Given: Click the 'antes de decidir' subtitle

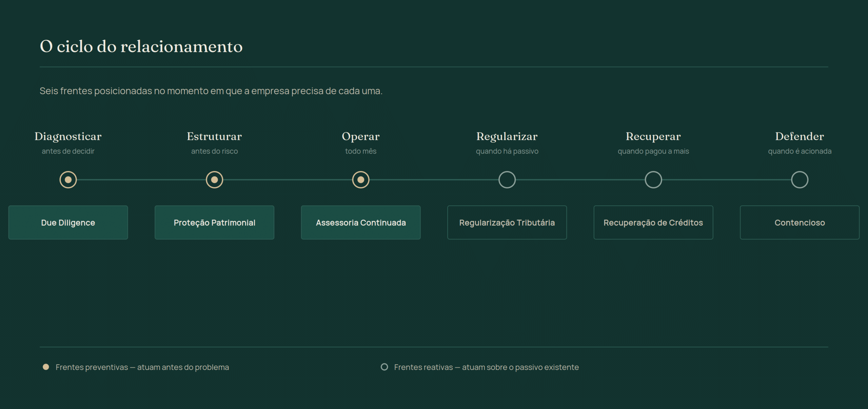Looking at the screenshot, I should coord(68,151).
